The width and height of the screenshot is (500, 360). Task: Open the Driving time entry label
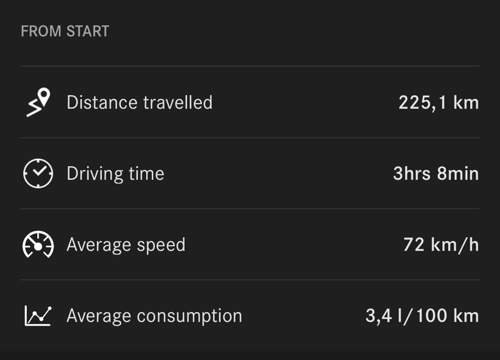coord(115,174)
